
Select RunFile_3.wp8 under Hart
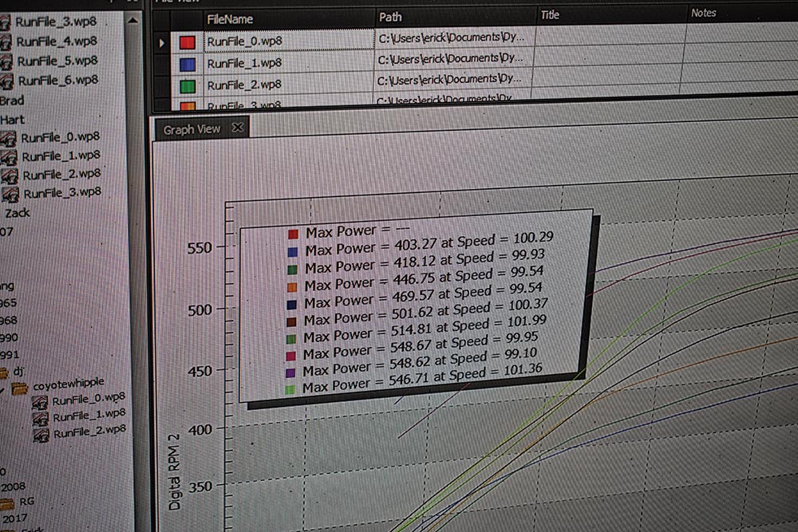[62, 193]
